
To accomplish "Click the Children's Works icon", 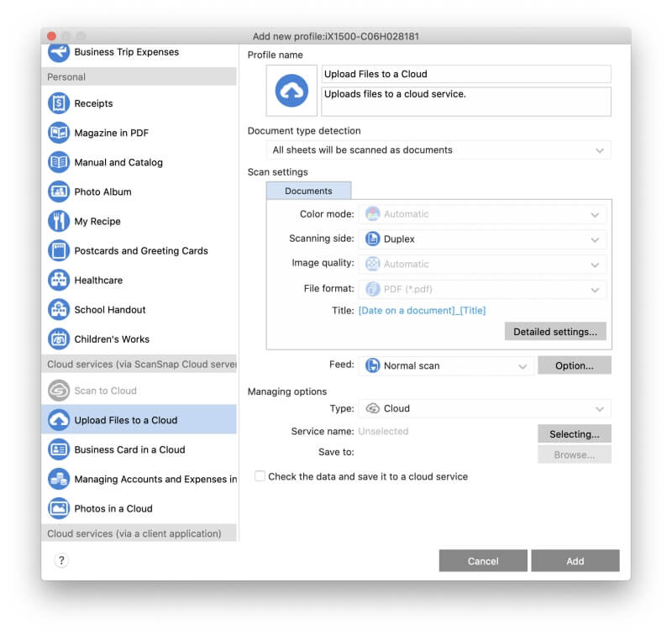I will tap(59, 339).
